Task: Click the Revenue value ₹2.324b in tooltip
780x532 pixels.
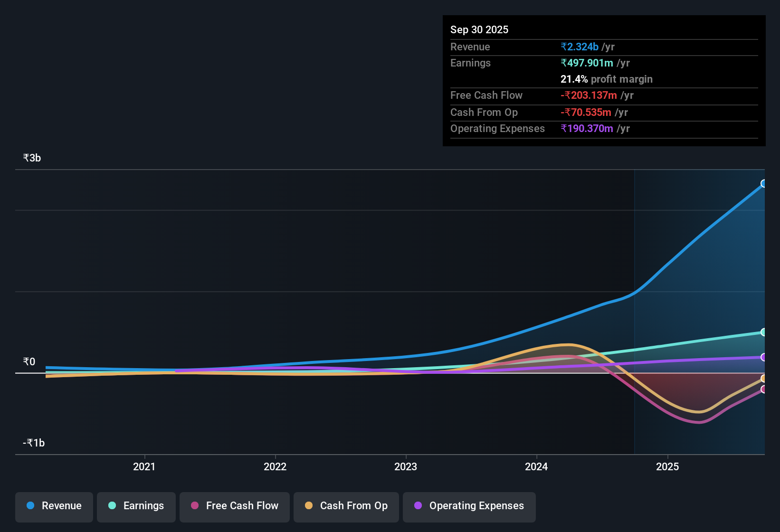Action: 579,47
